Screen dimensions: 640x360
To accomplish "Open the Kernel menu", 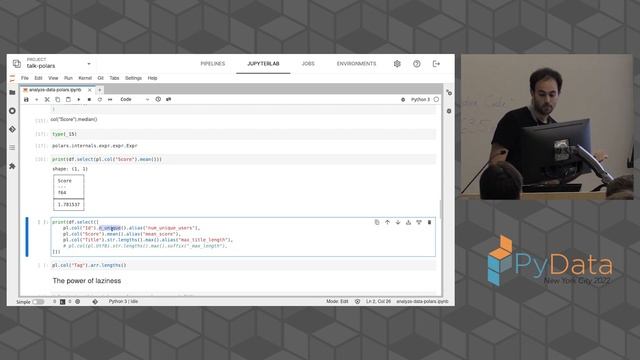I will click(x=85, y=78).
